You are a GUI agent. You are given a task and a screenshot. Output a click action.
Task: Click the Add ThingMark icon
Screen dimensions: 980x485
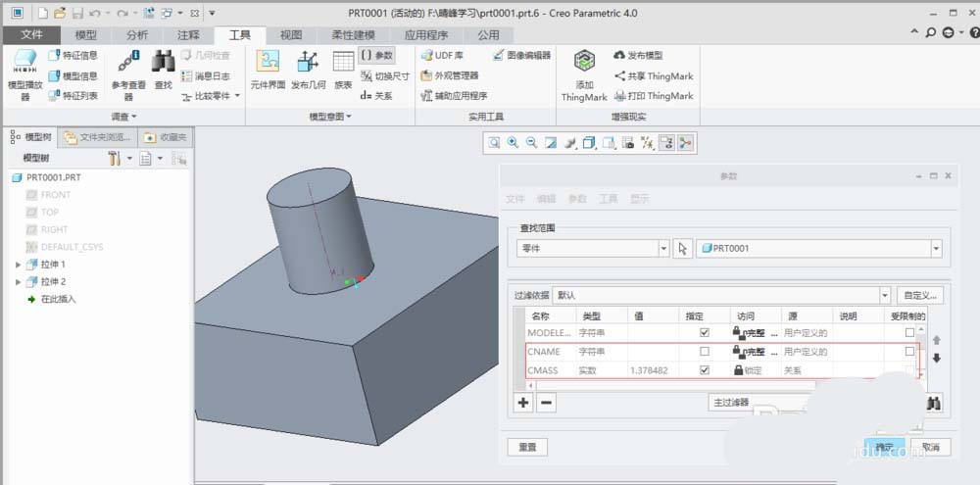(584, 63)
